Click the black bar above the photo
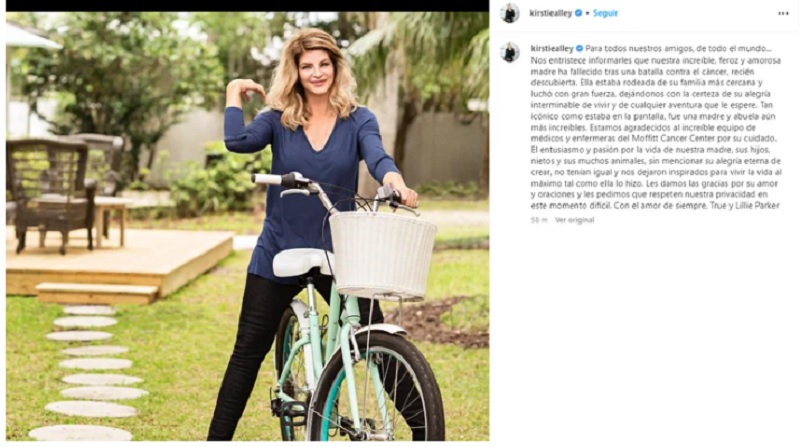 247,6
